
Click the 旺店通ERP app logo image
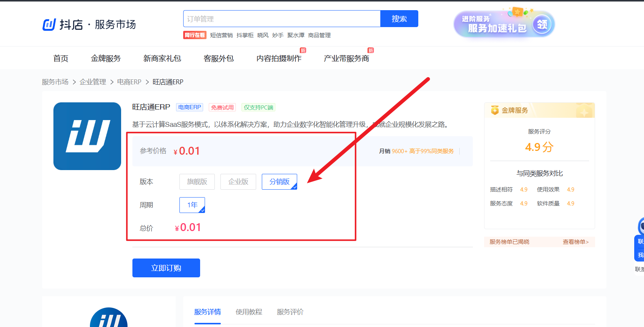coord(87,136)
